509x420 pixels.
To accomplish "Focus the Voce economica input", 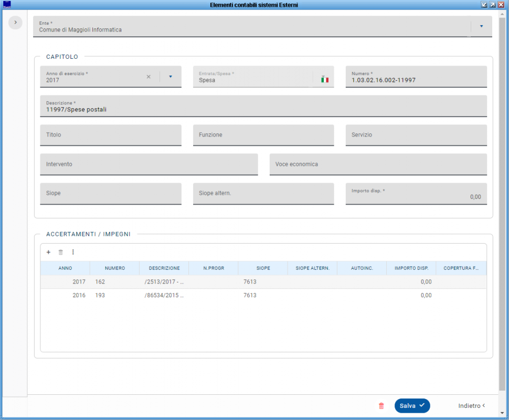I will coord(378,164).
